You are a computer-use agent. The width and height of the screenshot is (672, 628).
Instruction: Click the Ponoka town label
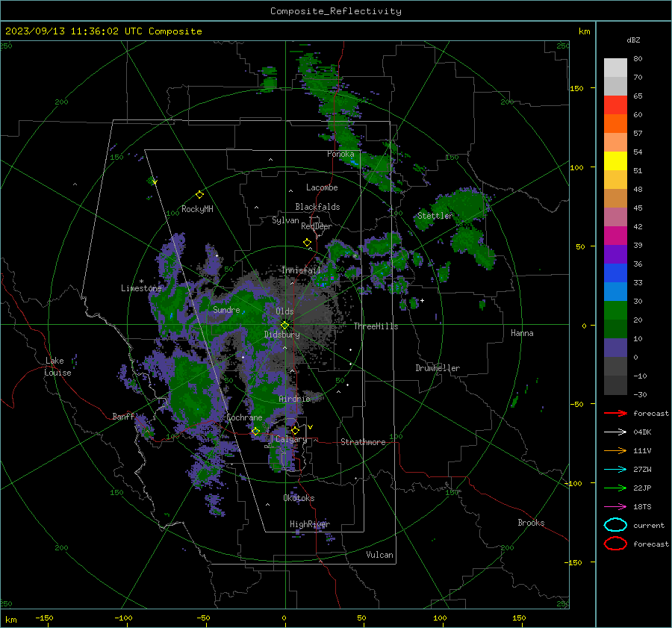340,154
